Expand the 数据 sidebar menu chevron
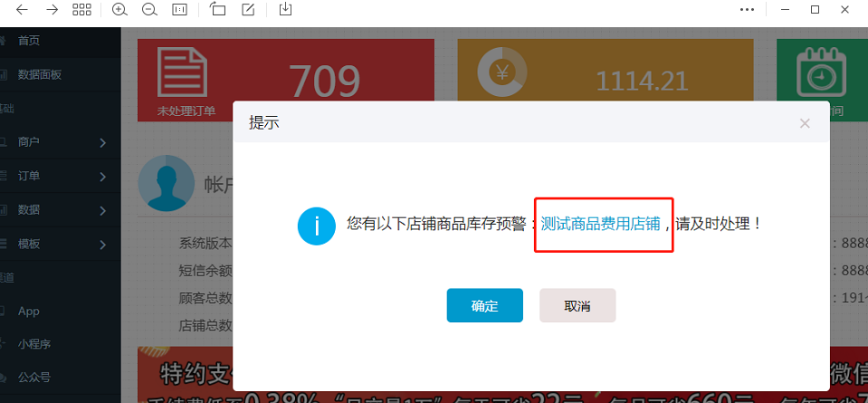868x403 pixels. [x=103, y=210]
